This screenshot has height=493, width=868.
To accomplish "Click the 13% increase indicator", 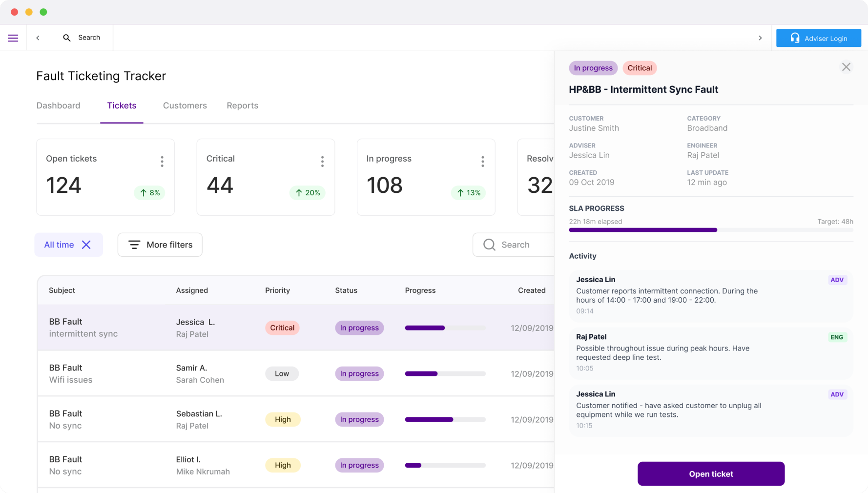I will tap(468, 193).
